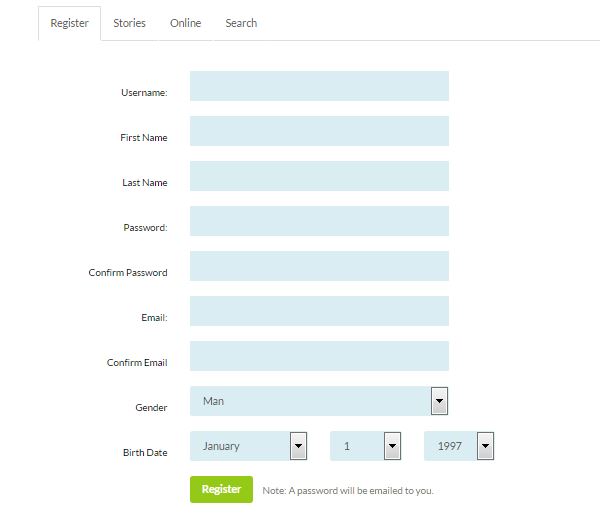Viewport: 604px width, 520px height.
Task: Open the birth day dropdown arrow
Action: [393, 446]
